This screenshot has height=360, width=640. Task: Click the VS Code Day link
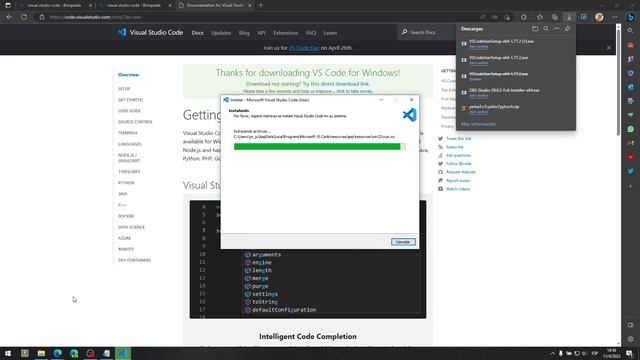pyautogui.click(x=304, y=48)
